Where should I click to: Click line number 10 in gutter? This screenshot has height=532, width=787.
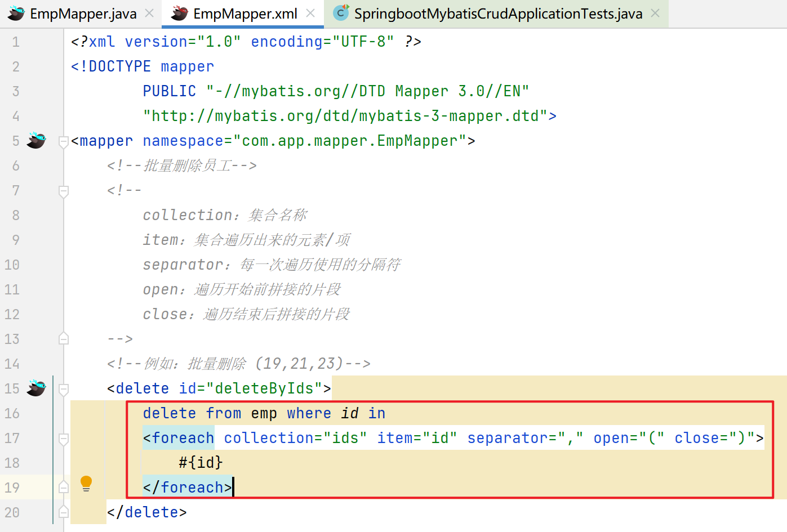[12, 265]
